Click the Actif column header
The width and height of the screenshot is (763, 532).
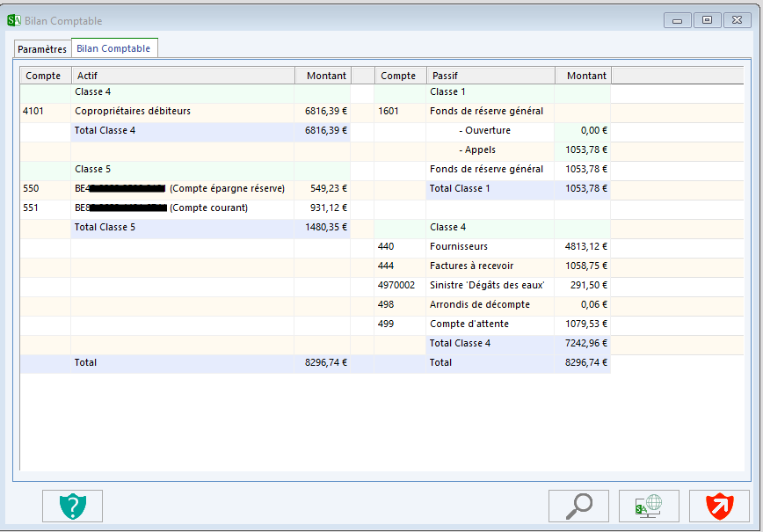click(x=183, y=76)
